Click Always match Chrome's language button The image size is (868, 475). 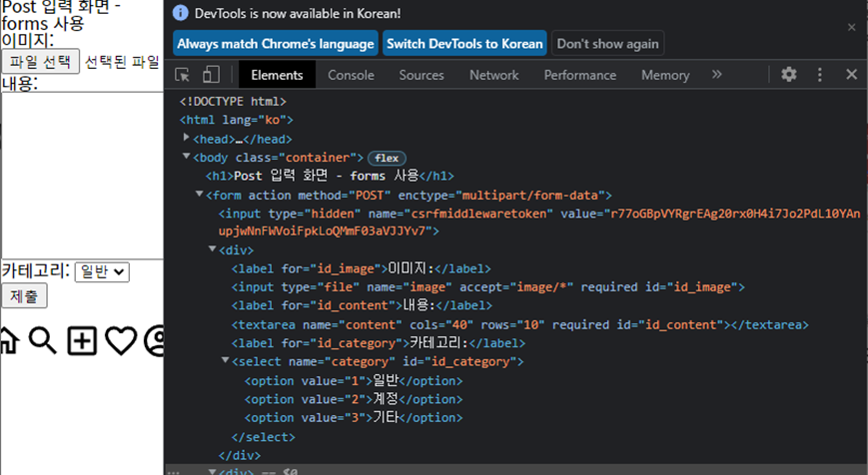[x=276, y=44]
